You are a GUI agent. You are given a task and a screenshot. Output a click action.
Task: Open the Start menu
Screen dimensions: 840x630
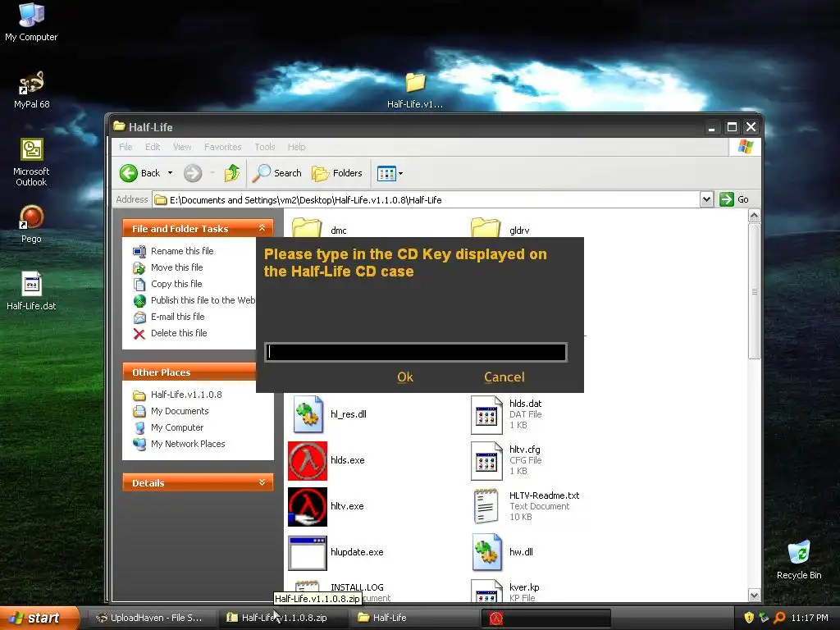39,618
